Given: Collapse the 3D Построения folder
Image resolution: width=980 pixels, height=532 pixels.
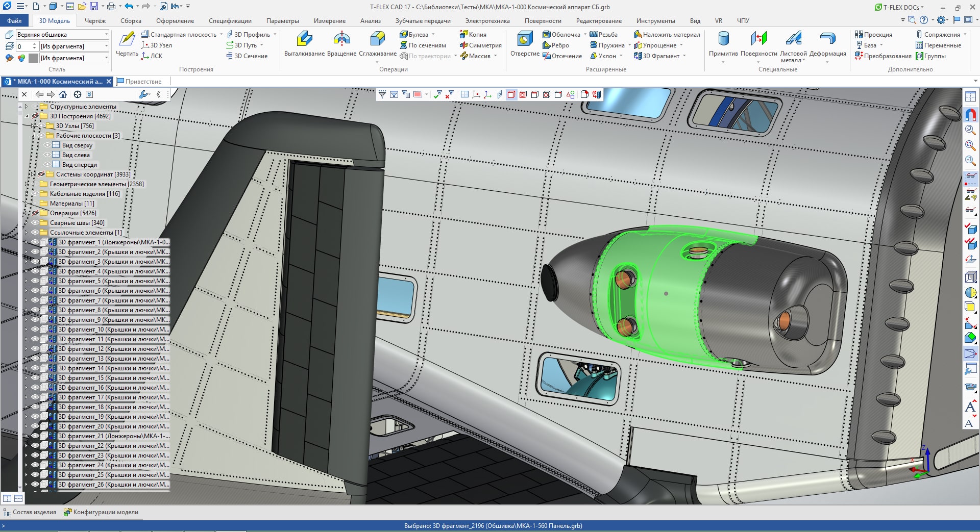Looking at the screenshot, I should (27, 116).
